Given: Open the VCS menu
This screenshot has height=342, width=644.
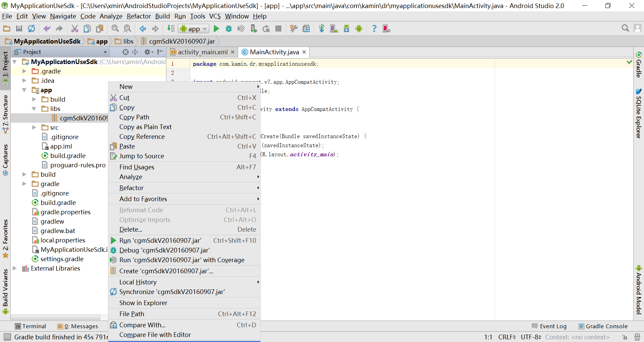Looking at the screenshot, I should pyautogui.click(x=215, y=16).
